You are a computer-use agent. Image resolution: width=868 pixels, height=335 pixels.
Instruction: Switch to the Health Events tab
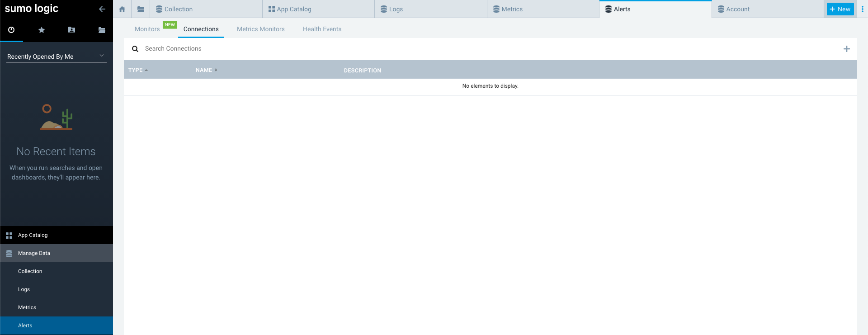click(x=322, y=29)
